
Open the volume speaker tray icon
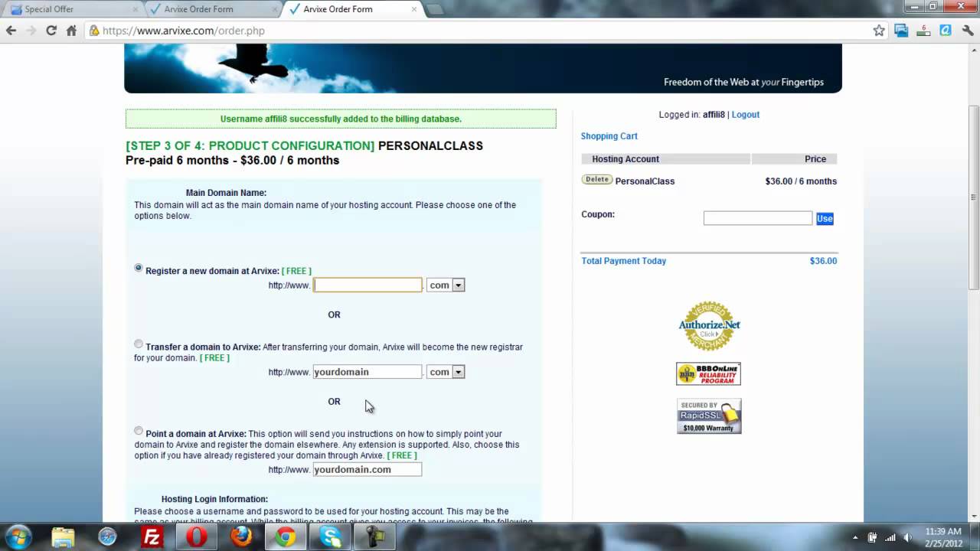tap(907, 537)
